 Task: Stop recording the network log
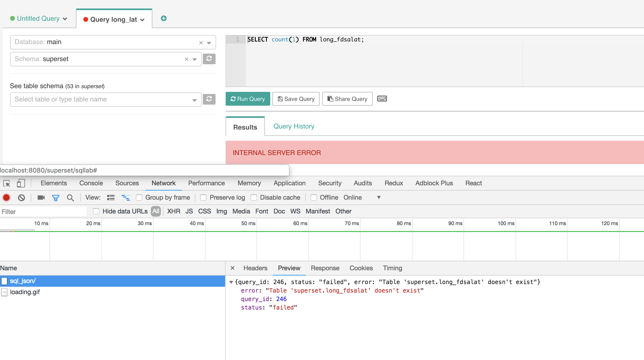6,198
